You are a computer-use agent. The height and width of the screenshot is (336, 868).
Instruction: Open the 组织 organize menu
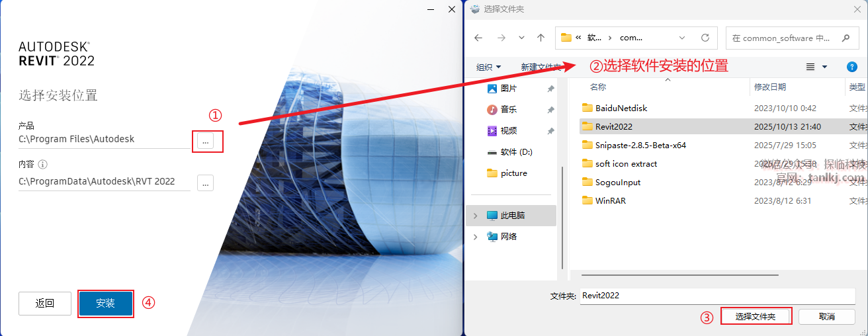coord(489,67)
